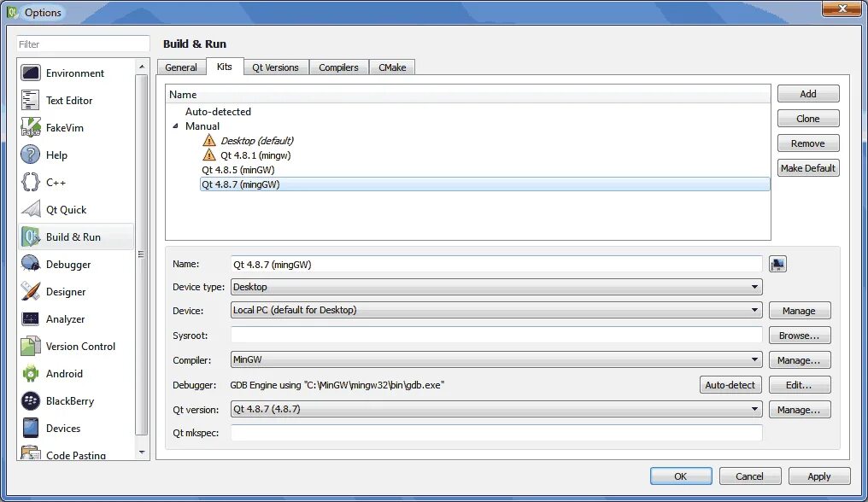Open Help category question-mark icon
This screenshot has width=868, height=502.
[x=31, y=155]
